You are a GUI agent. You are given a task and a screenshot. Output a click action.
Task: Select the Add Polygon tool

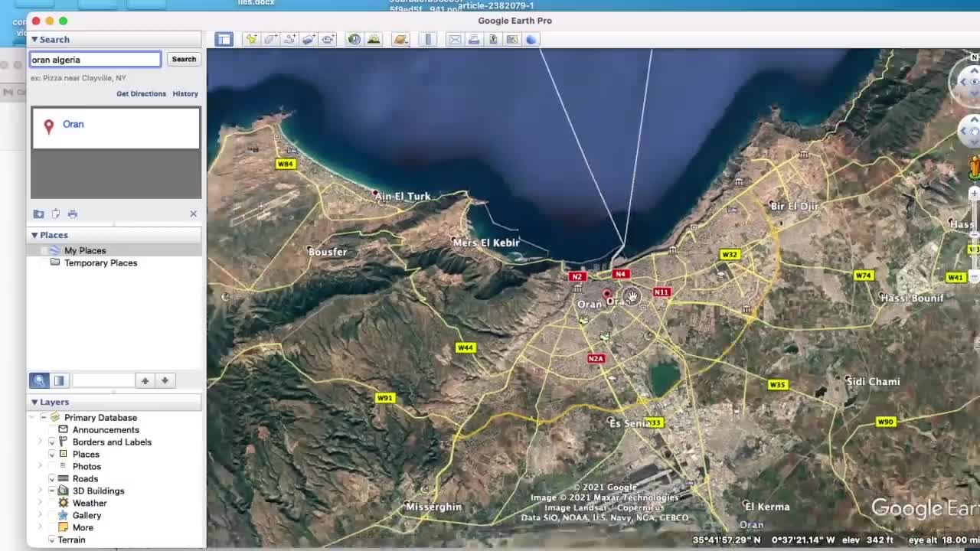(270, 40)
